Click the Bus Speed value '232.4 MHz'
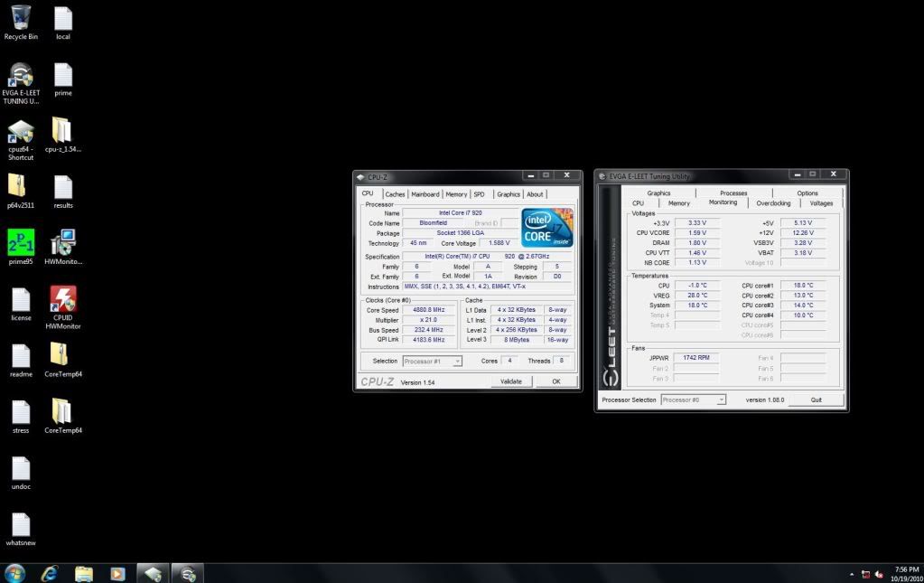The image size is (924, 583). tap(428, 330)
